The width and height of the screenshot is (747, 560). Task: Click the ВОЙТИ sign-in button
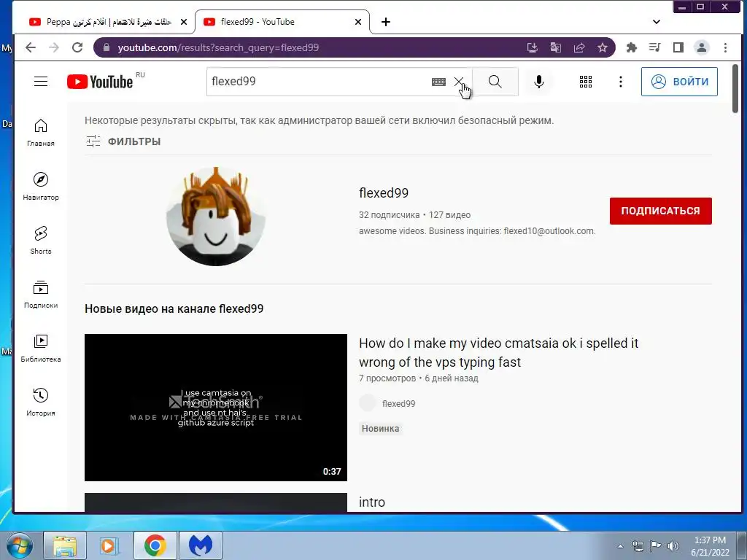tap(679, 82)
